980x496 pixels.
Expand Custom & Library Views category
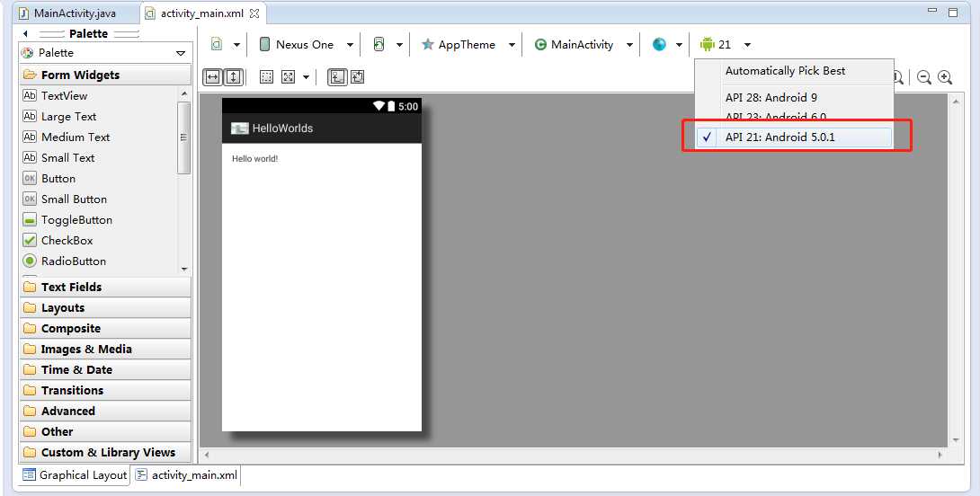[105, 452]
